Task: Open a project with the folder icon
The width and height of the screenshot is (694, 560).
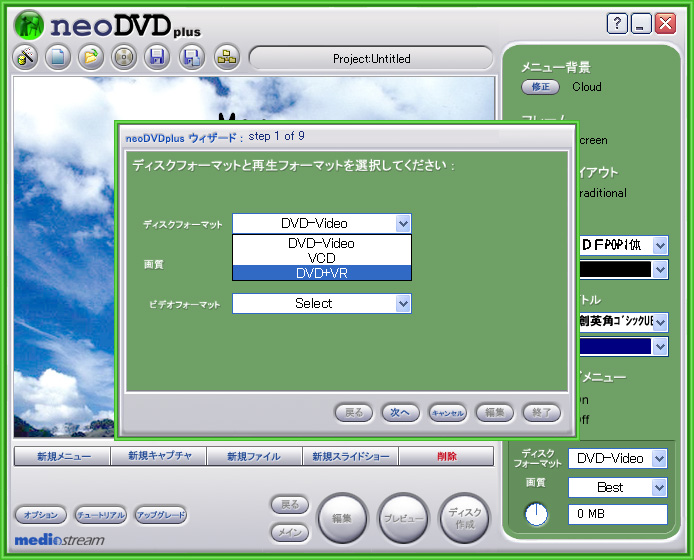Action: point(91,57)
